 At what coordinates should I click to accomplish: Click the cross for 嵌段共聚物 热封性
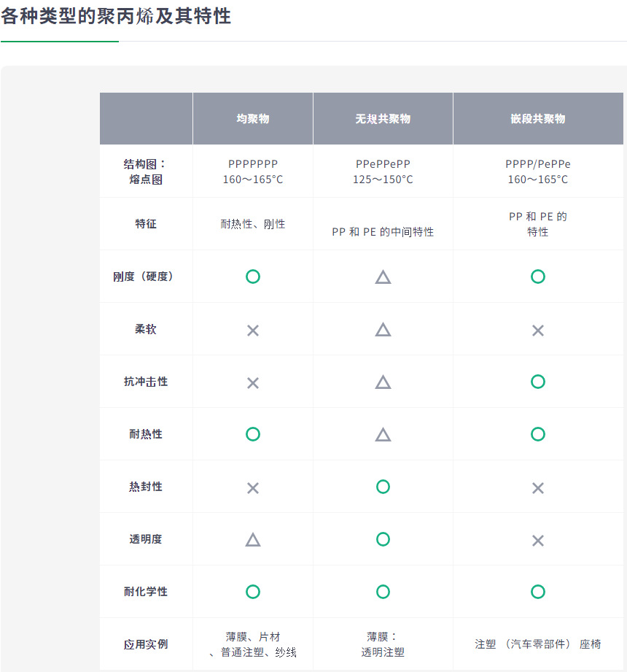point(538,488)
